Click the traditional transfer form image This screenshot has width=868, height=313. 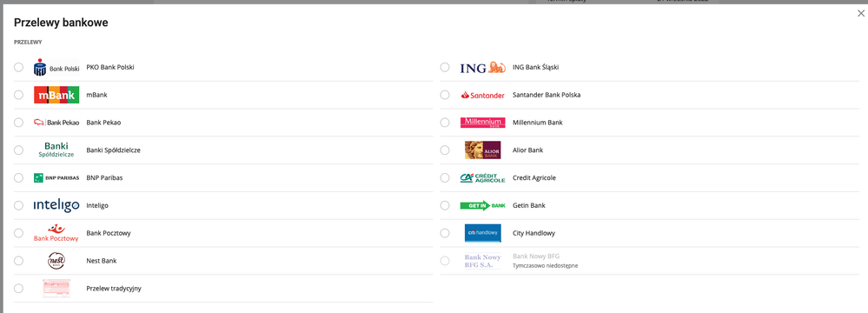coord(56,289)
